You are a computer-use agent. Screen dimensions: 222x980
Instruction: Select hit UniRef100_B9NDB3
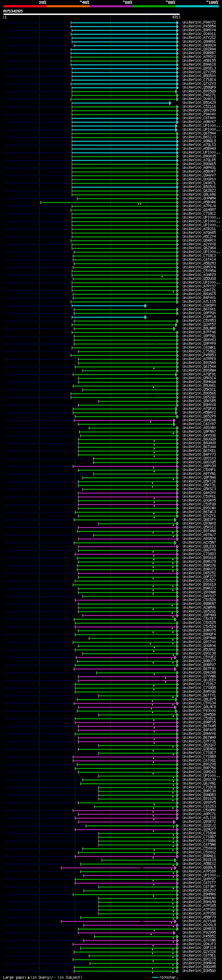[x=199, y=795]
